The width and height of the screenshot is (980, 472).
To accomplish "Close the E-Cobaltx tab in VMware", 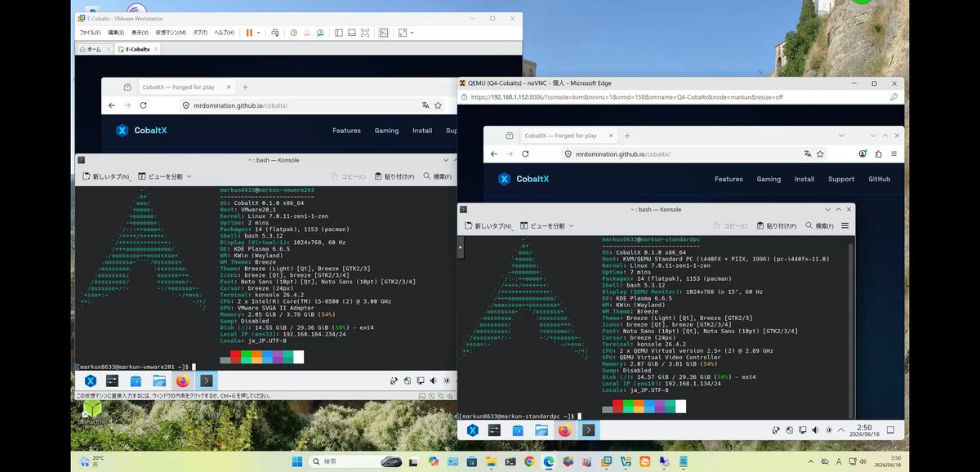I will [x=155, y=49].
